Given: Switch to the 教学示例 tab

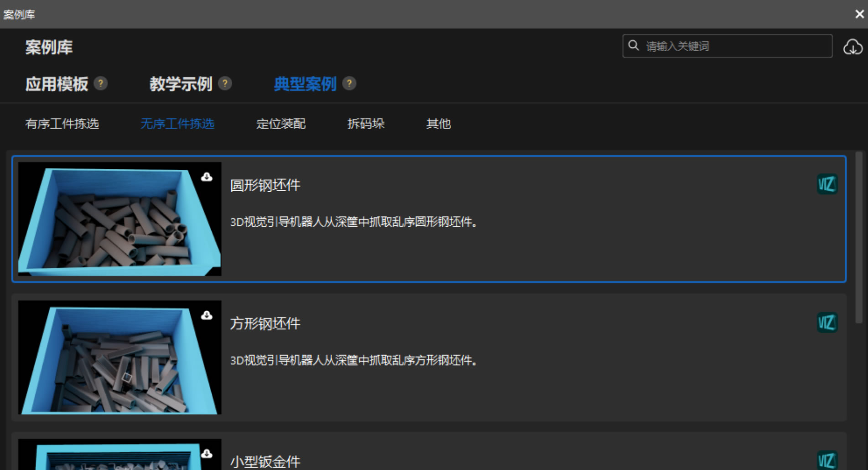Looking at the screenshot, I should [x=181, y=84].
